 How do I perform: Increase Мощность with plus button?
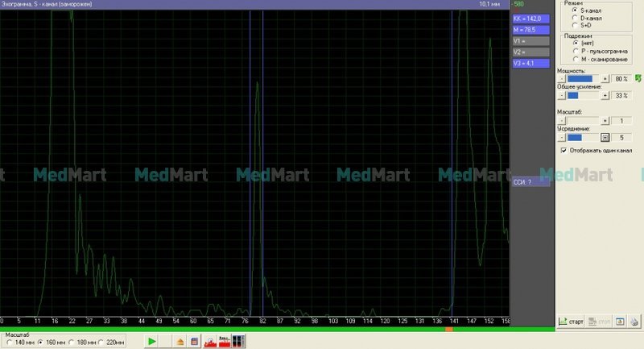(x=605, y=78)
